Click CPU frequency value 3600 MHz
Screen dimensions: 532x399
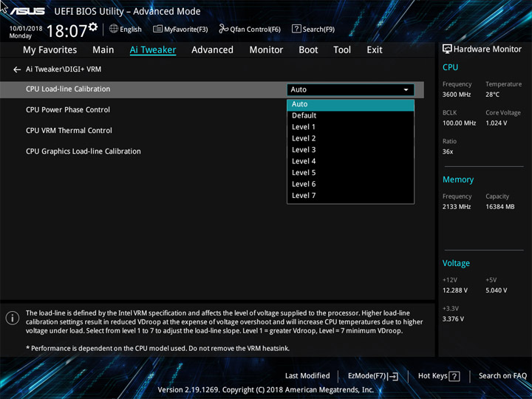pos(457,95)
